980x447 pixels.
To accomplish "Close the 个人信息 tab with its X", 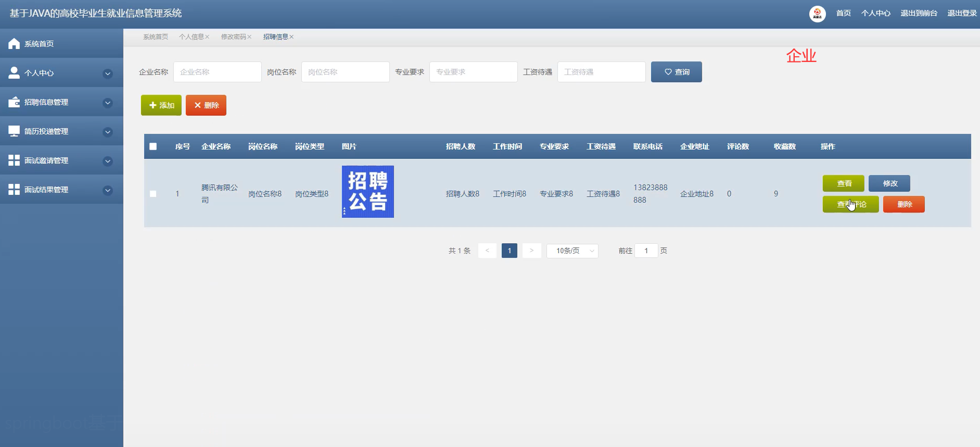I will [x=207, y=37].
